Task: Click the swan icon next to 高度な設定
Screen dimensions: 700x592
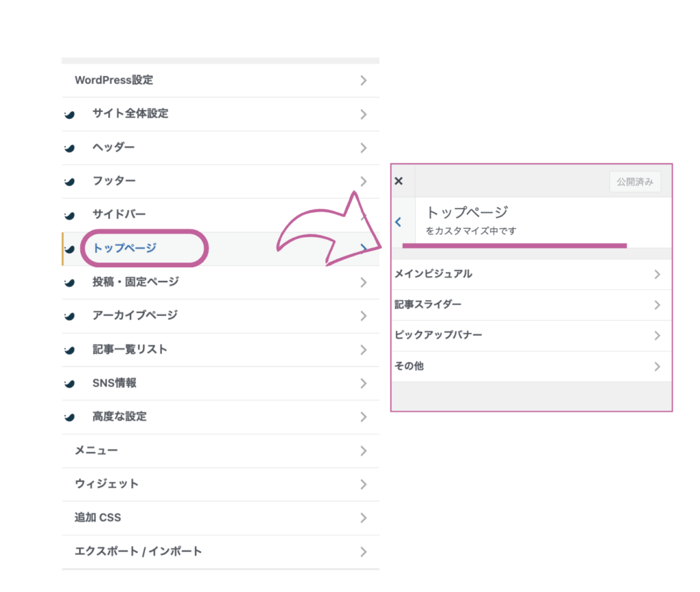Action: pos(69,417)
